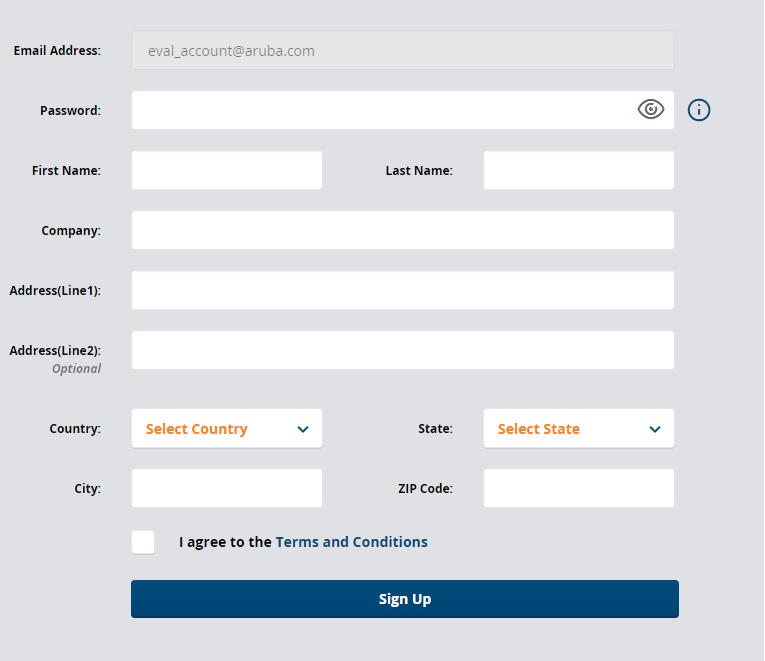
Task: Place cursor in Address(Line1) field
Action: (403, 290)
